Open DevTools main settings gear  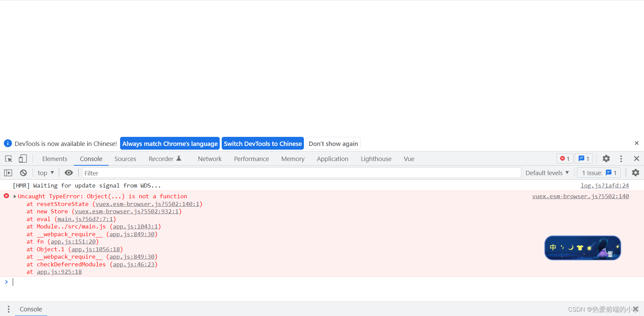point(606,159)
